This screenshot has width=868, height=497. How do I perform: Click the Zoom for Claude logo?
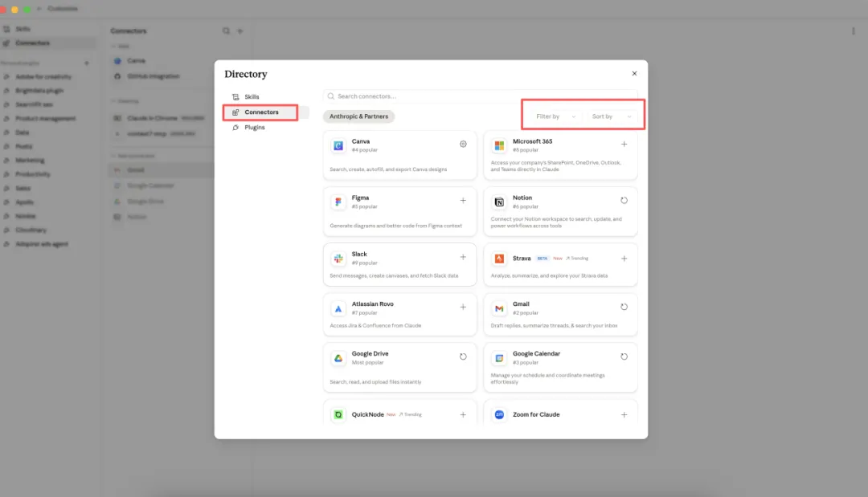tap(499, 414)
